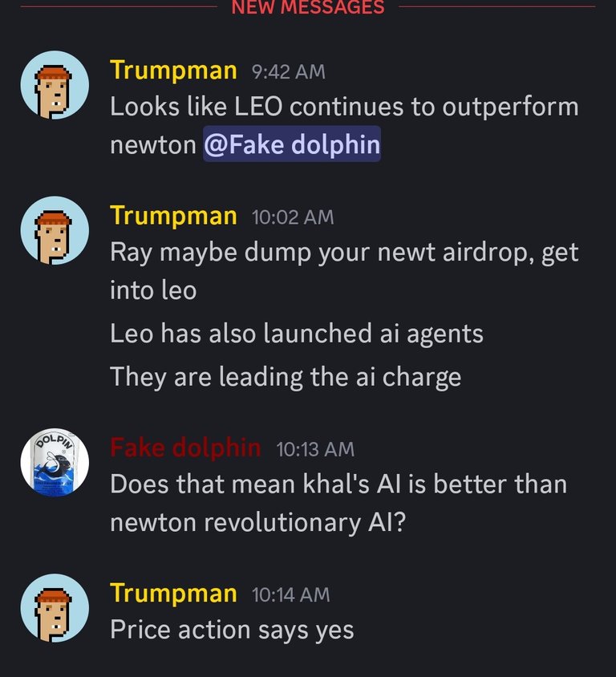Open Trumpman's avatar on 10:14 AM message
This screenshot has height=677, width=616.
point(55,608)
